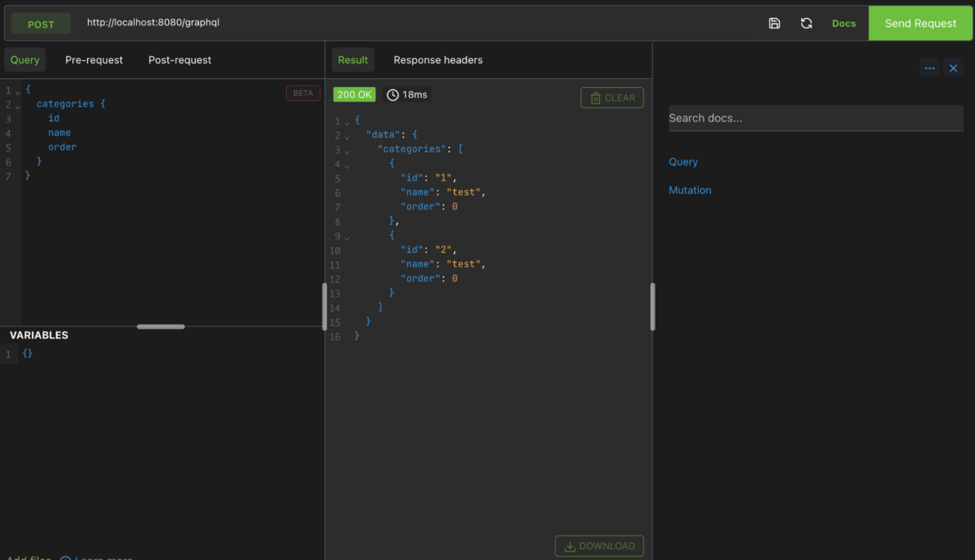Open the Response headers tab

(x=438, y=60)
